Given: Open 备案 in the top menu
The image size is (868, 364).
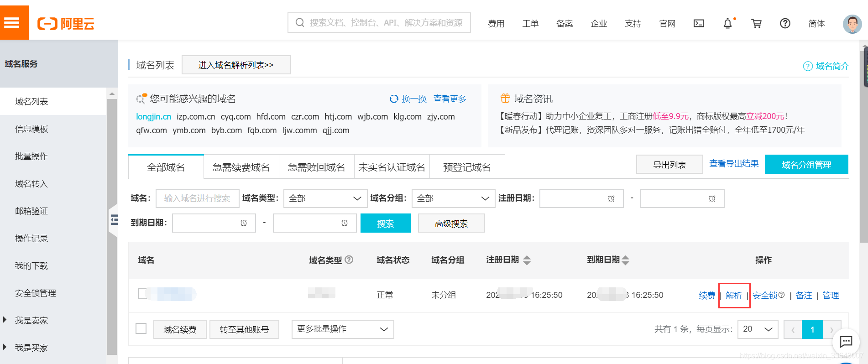Looking at the screenshot, I should pos(565,24).
